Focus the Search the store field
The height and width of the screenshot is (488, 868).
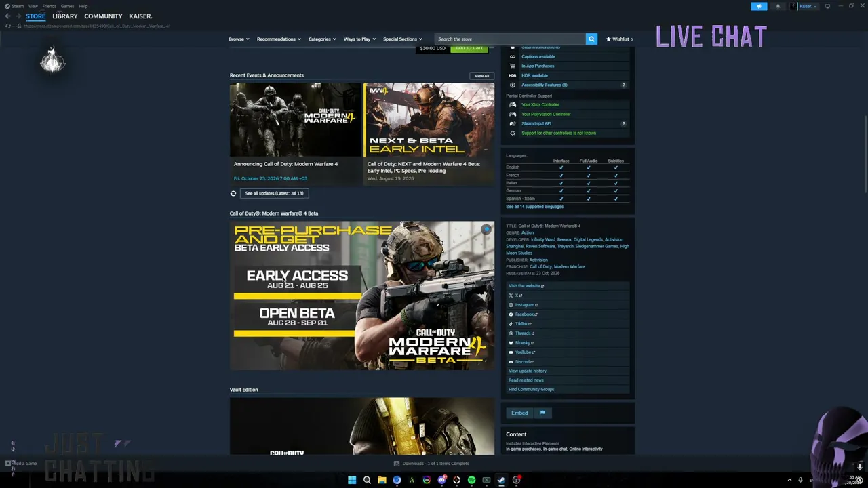[x=510, y=39]
